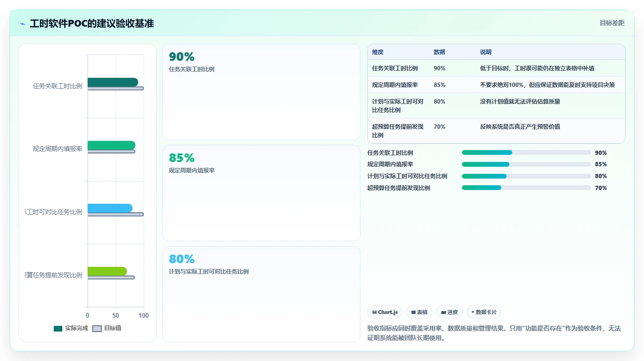Toggle the 实际完成 legend entry
The height and width of the screenshot is (361, 644).
click(71, 328)
